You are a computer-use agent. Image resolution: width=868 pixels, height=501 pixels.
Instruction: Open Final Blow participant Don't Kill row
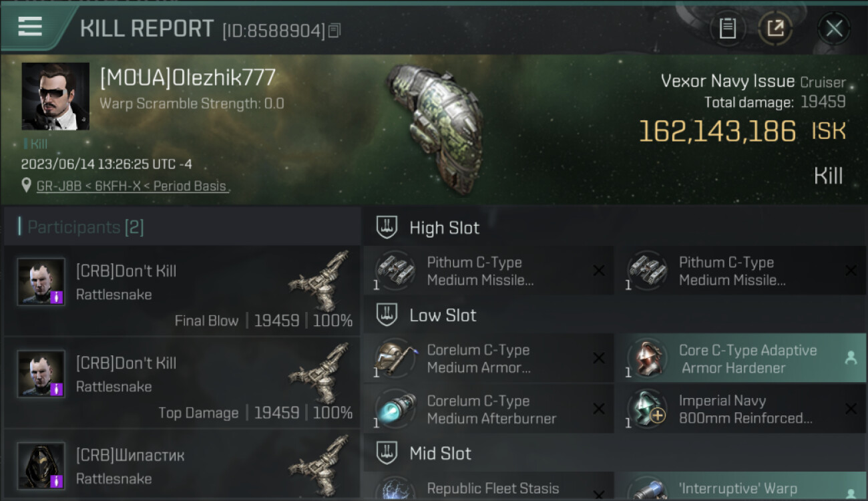tap(182, 290)
